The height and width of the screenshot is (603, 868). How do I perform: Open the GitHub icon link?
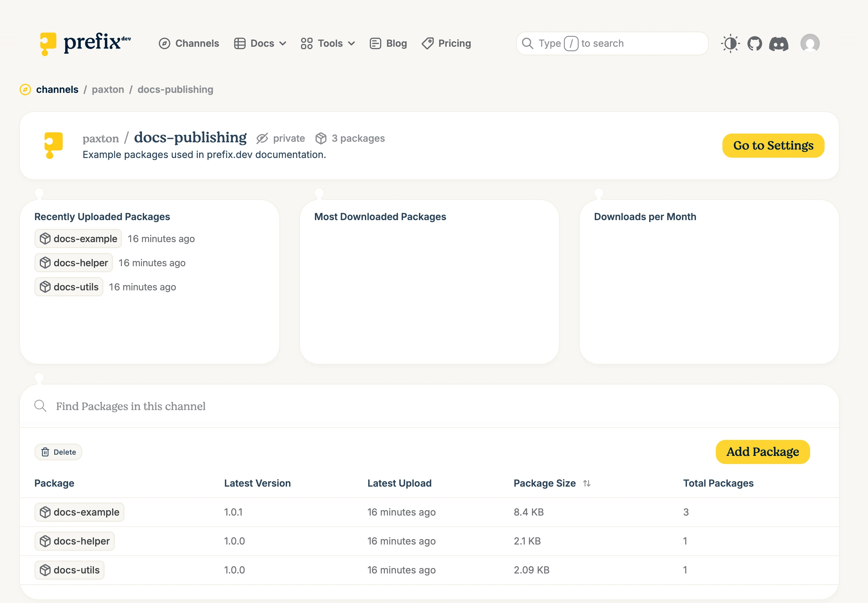click(755, 43)
